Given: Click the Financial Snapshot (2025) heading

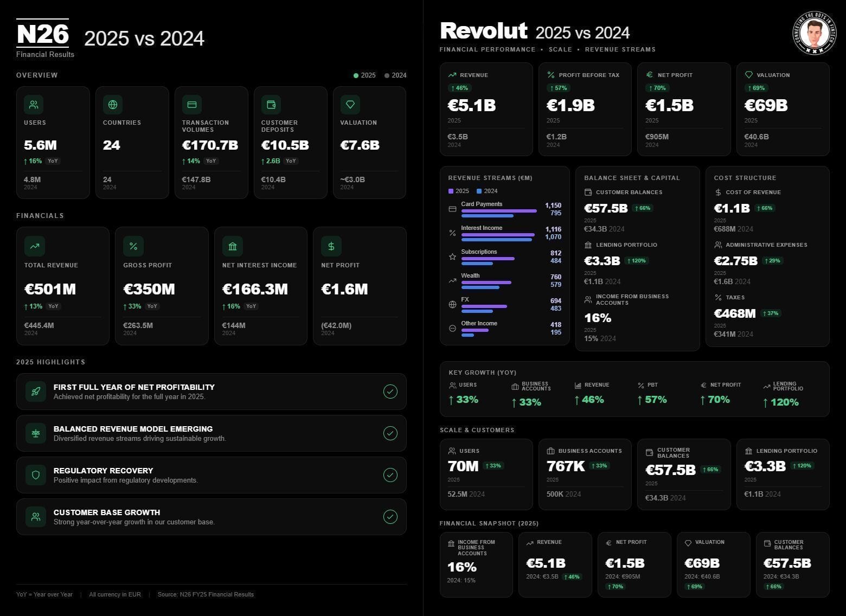Looking at the screenshot, I should (489, 523).
